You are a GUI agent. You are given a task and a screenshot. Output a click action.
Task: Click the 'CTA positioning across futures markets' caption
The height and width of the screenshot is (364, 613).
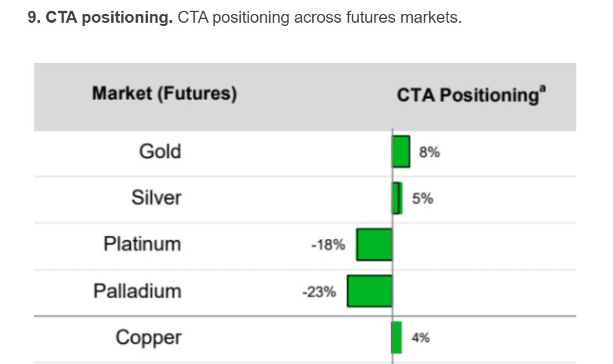coord(319,17)
